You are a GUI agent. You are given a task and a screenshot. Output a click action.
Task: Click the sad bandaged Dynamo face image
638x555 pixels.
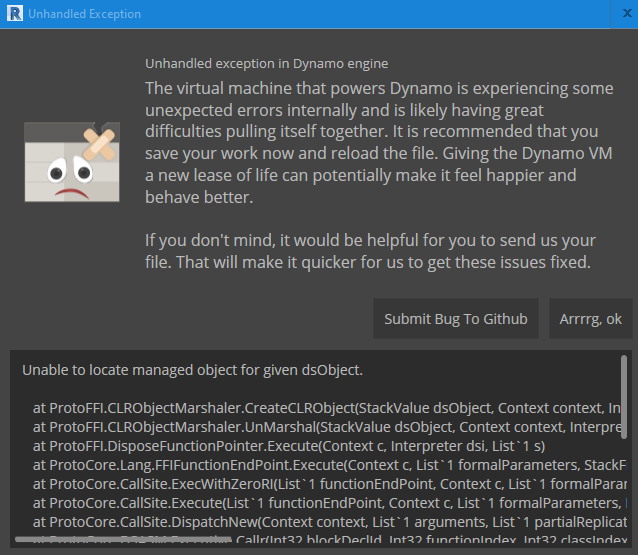click(72, 162)
